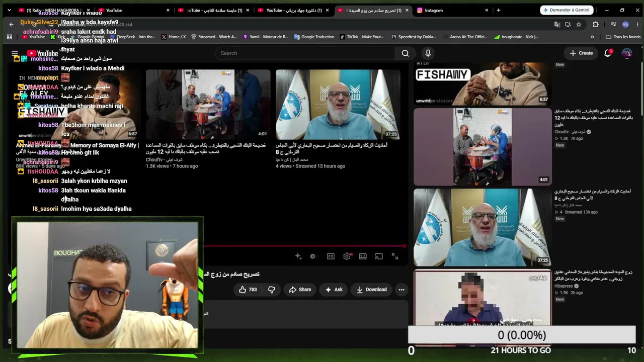Screen dimensions: 644x362
Task: Start voice search with the microphone
Action: (428, 53)
